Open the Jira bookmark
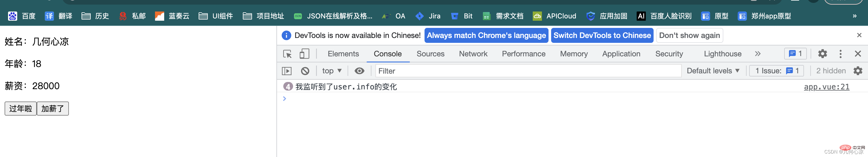Screen dimensions: 868x157 (x=428, y=16)
